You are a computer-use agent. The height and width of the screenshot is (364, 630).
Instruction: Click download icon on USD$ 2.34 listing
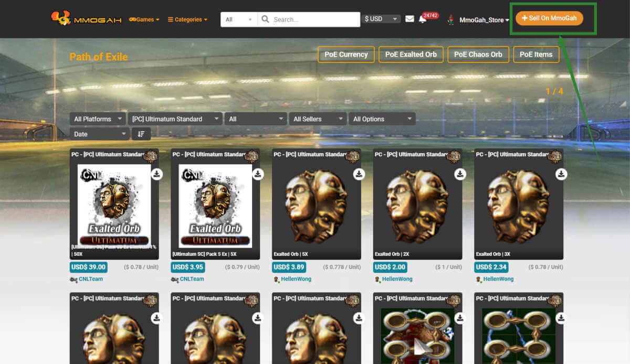click(561, 174)
